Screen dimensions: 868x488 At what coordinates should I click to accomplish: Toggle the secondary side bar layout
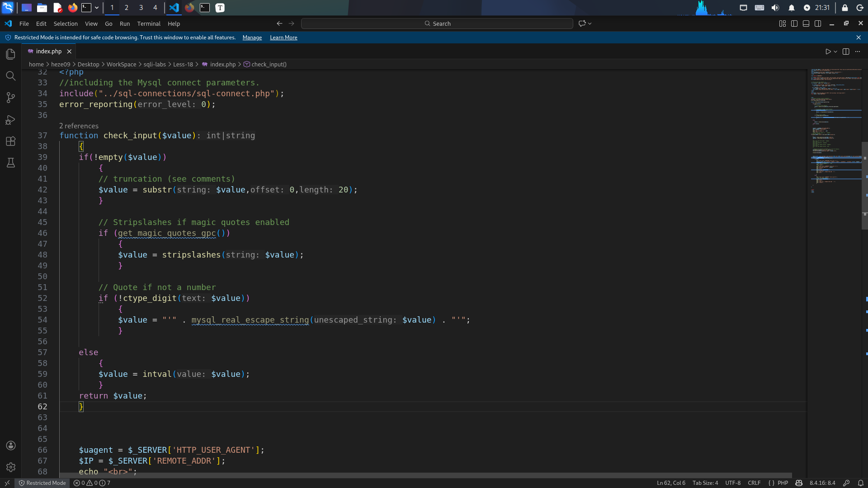818,23
